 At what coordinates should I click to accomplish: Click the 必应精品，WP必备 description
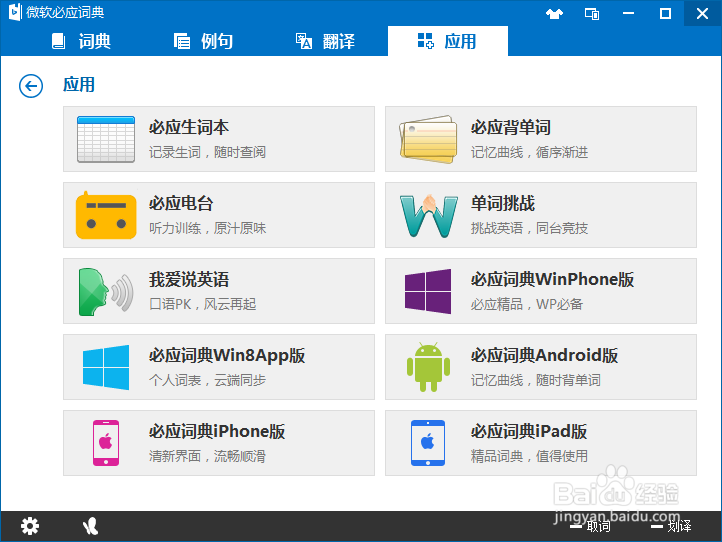click(x=527, y=304)
